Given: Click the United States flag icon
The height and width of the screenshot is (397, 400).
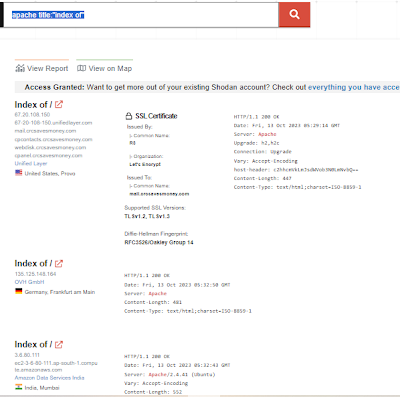Looking at the screenshot, I should [19, 173].
